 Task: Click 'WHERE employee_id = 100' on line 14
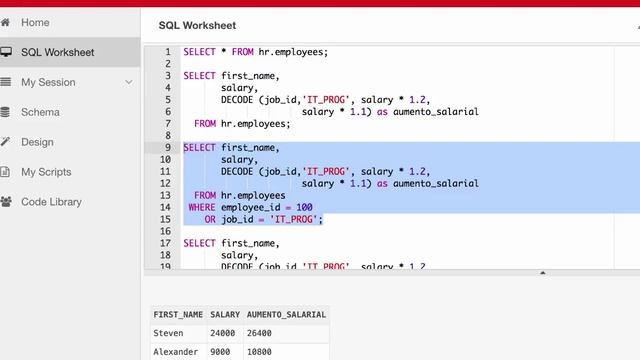click(251, 207)
